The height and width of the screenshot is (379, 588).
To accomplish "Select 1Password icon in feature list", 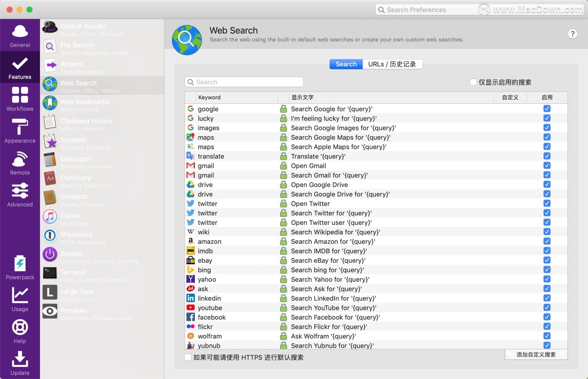I will coord(50,236).
